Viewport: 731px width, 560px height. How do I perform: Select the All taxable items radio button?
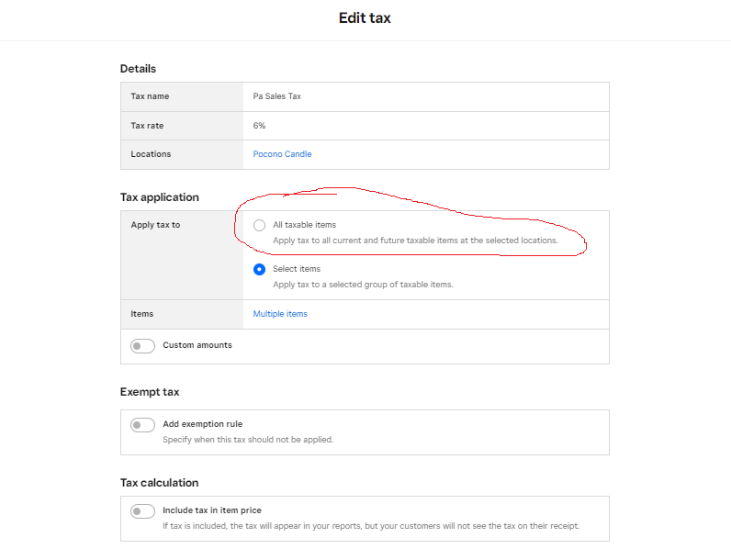pyautogui.click(x=260, y=225)
